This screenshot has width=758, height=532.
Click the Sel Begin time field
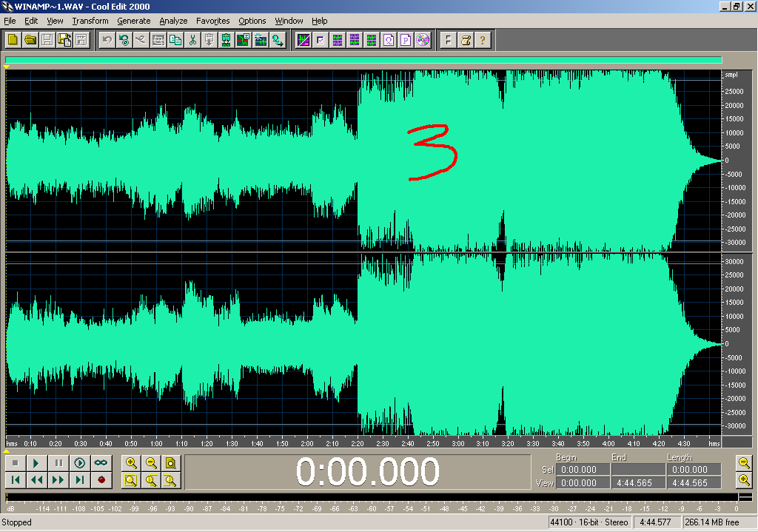tap(581, 469)
